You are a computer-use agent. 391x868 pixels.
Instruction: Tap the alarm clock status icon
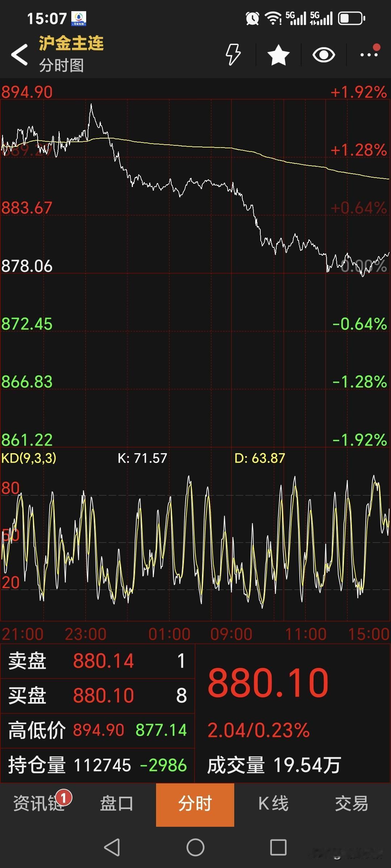click(252, 18)
